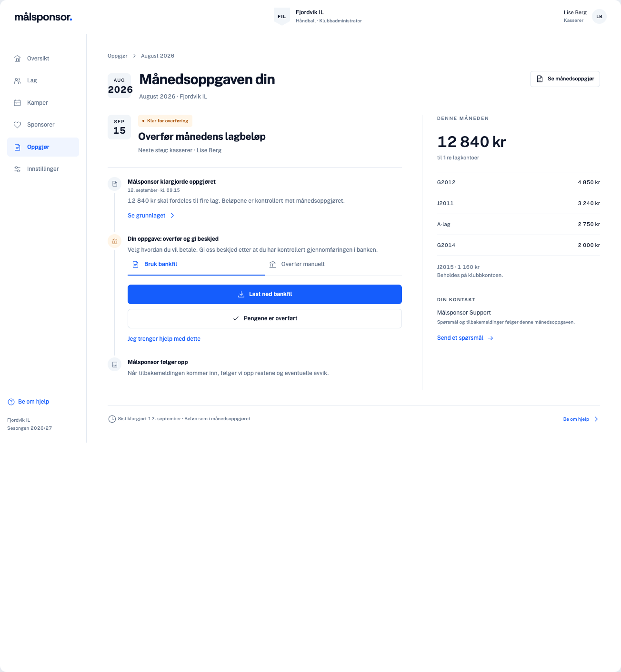Click the arrow icon after Send et spørsmål
The width and height of the screenshot is (621, 672).
tap(491, 338)
